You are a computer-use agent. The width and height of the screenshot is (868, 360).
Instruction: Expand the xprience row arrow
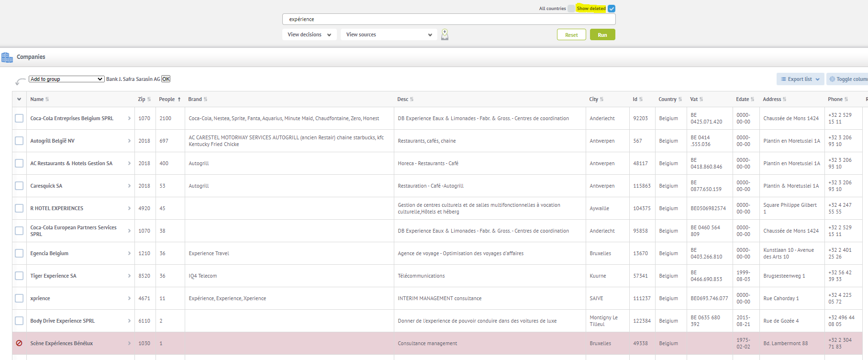coord(129,298)
